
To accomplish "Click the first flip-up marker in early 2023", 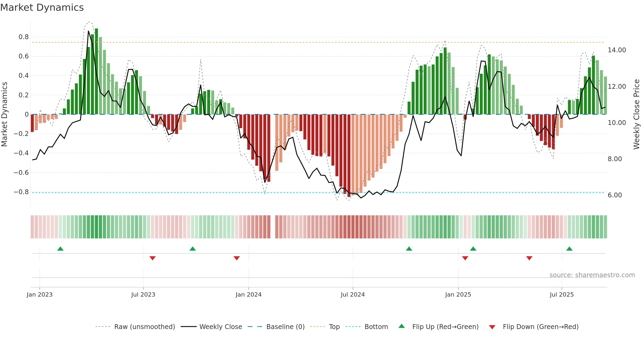I will click(x=60, y=249).
